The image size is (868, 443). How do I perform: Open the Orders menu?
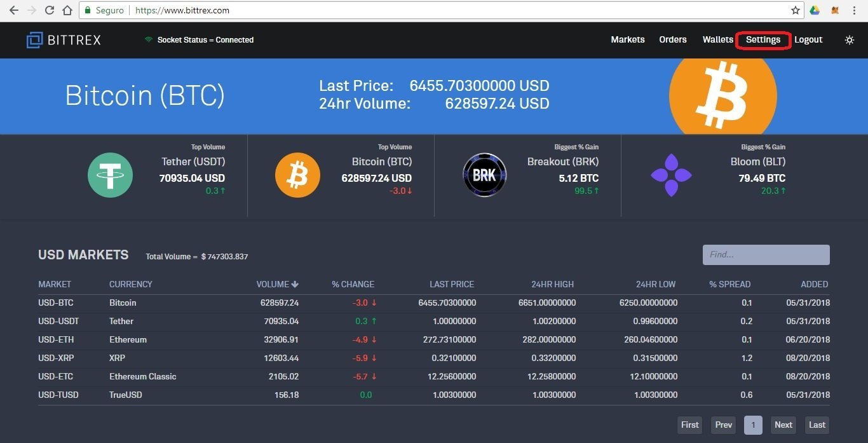[673, 39]
